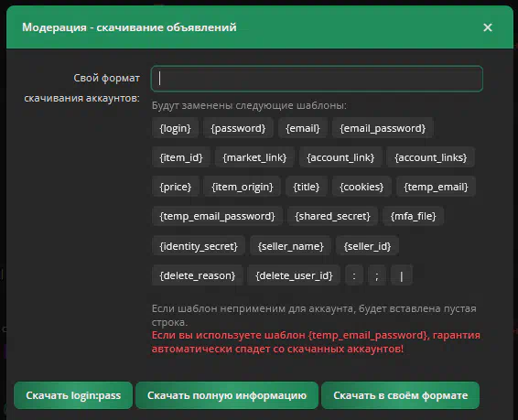Insert the {shared_secret} template

pos(332,216)
